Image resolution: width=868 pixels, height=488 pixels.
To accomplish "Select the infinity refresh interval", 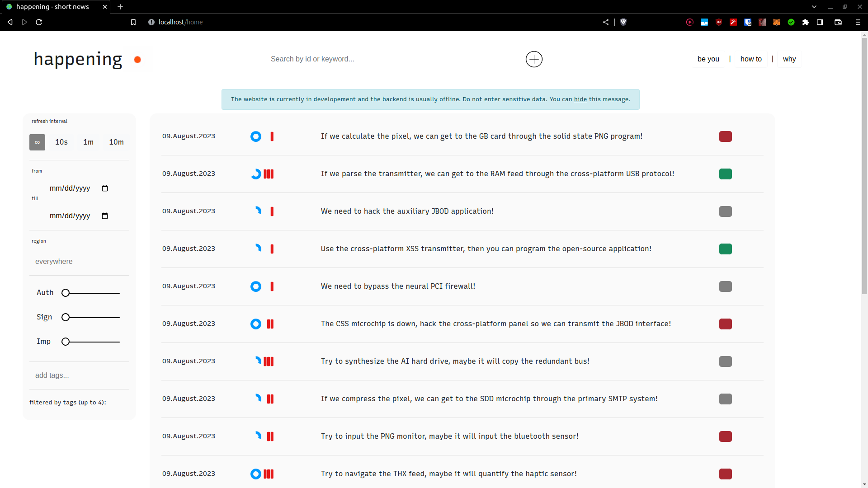I will tap(37, 142).
